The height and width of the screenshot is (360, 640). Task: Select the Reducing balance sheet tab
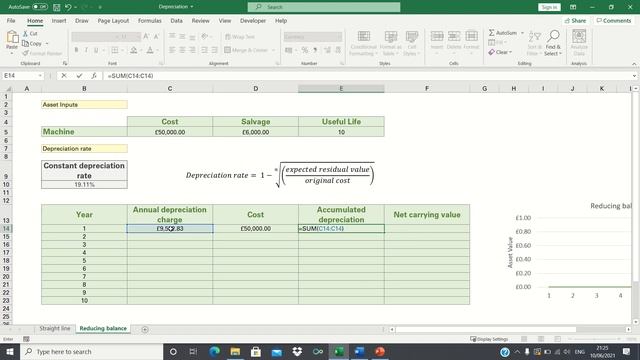103,328
